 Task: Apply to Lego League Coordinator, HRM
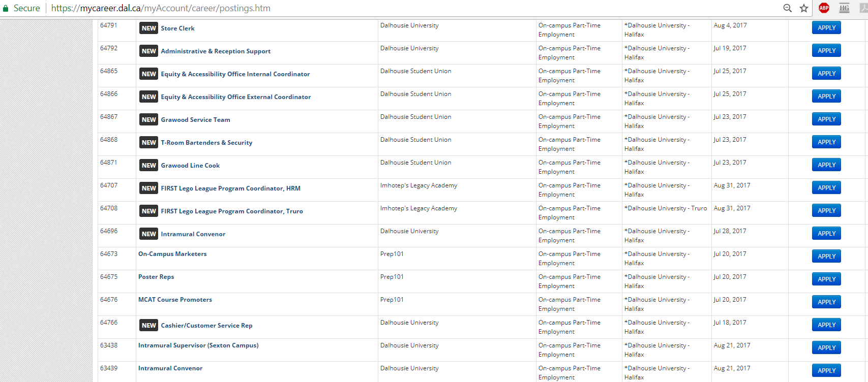(x=826, y=188)
